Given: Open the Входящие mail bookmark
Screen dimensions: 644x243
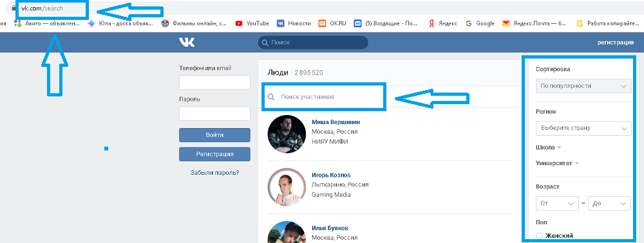Looking at the screenshot, I should coord(386,23).
